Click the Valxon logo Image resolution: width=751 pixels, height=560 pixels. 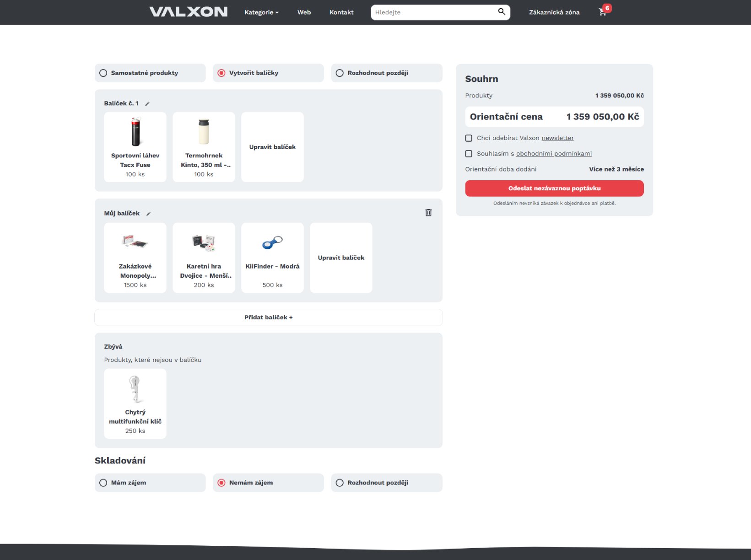click(188, 12)
